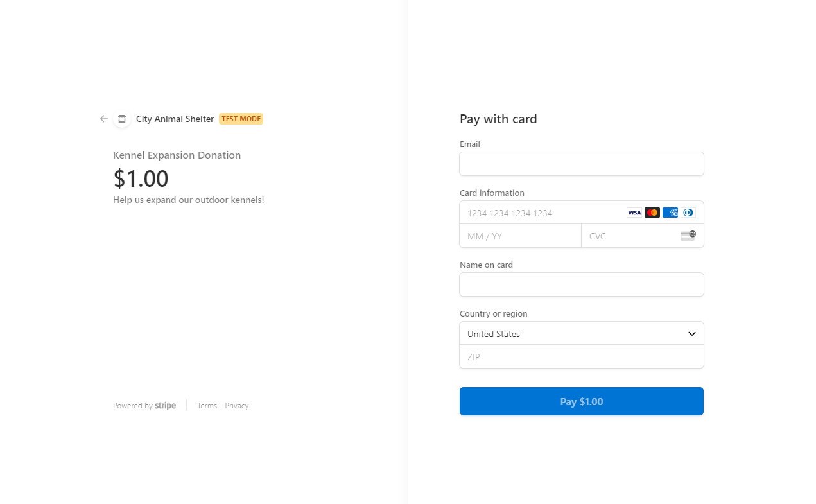Click the CVC card hint icon

coord(688,236)
